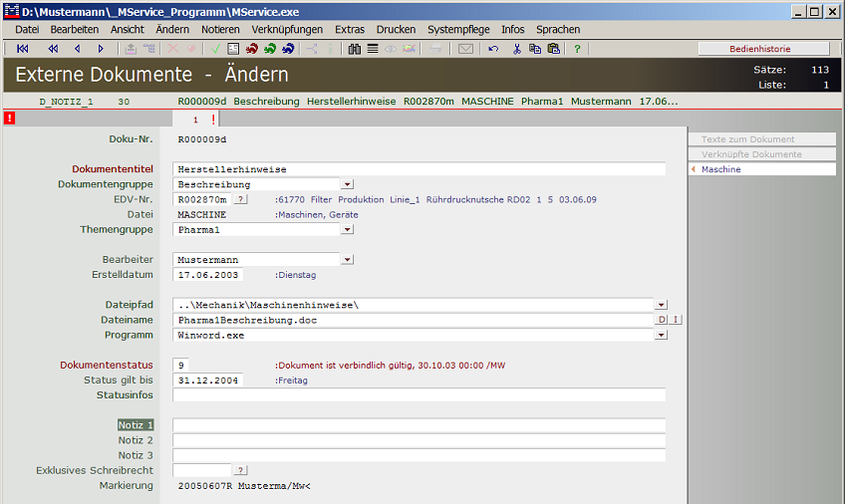Open the Ändern menu
The height and width of the screenshot is (504, 845).
click(172, 30)
